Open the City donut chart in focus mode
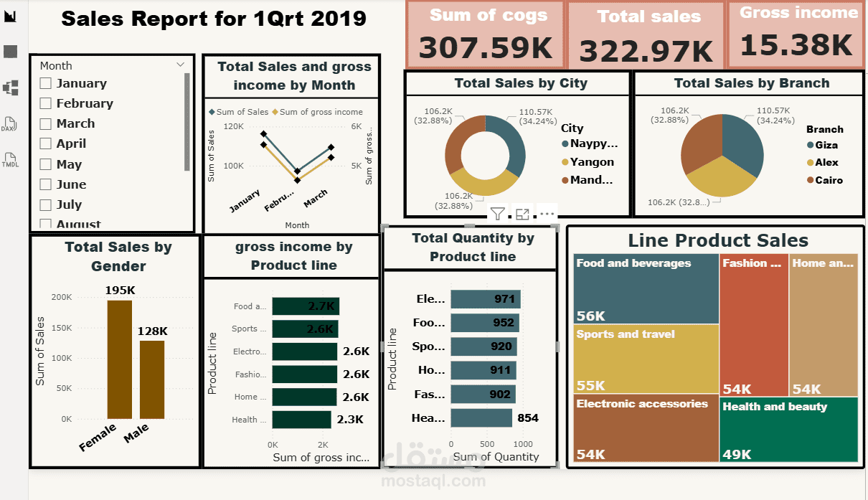 tap(522, 213)
